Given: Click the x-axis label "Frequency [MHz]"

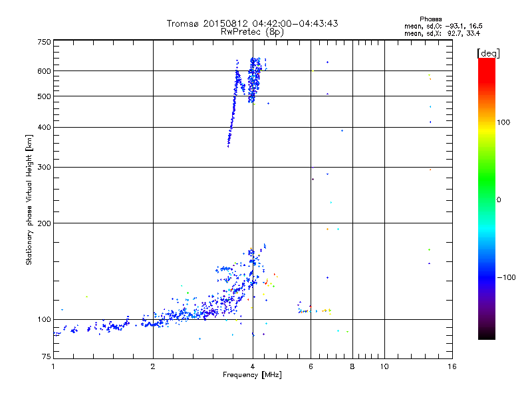Looking at the screenshot, I should [x=252, y=375].
